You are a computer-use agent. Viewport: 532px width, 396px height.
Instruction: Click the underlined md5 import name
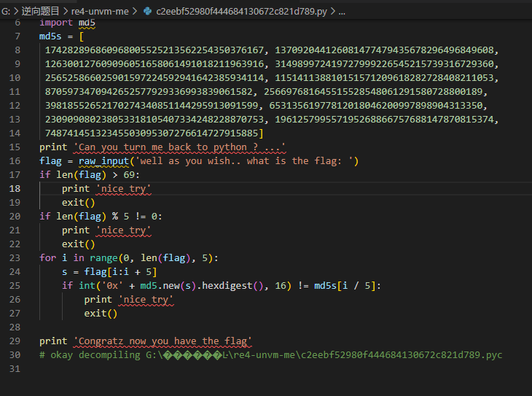[x=87, y=23]
